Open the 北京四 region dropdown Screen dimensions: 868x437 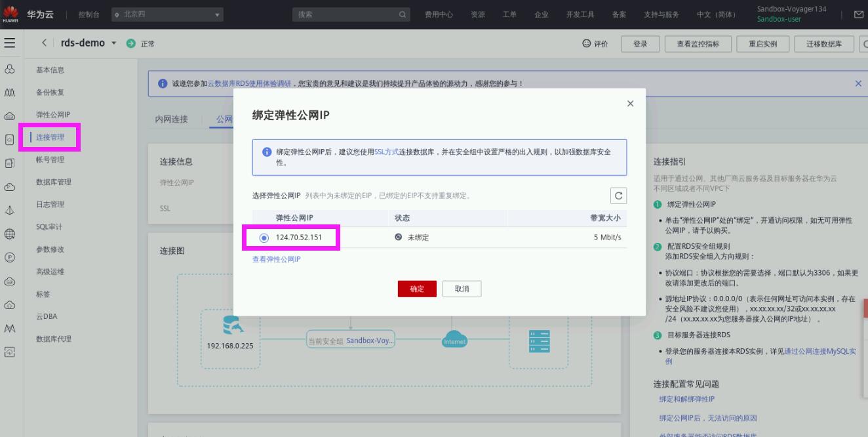coord(167,14)
